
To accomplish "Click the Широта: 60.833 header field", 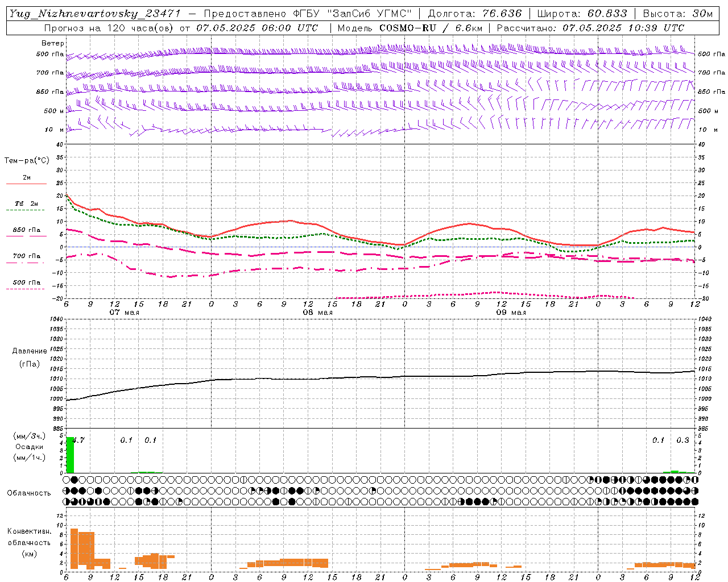I will tap(582, 14).
